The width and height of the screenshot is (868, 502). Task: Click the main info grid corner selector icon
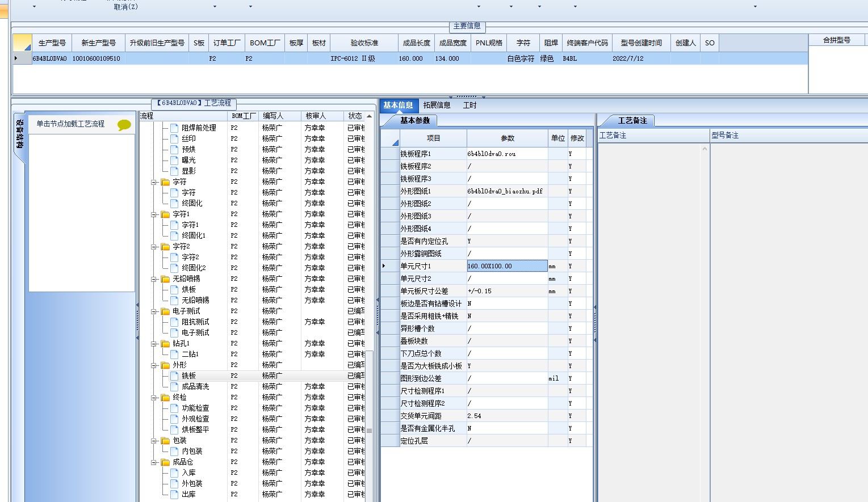22,43
